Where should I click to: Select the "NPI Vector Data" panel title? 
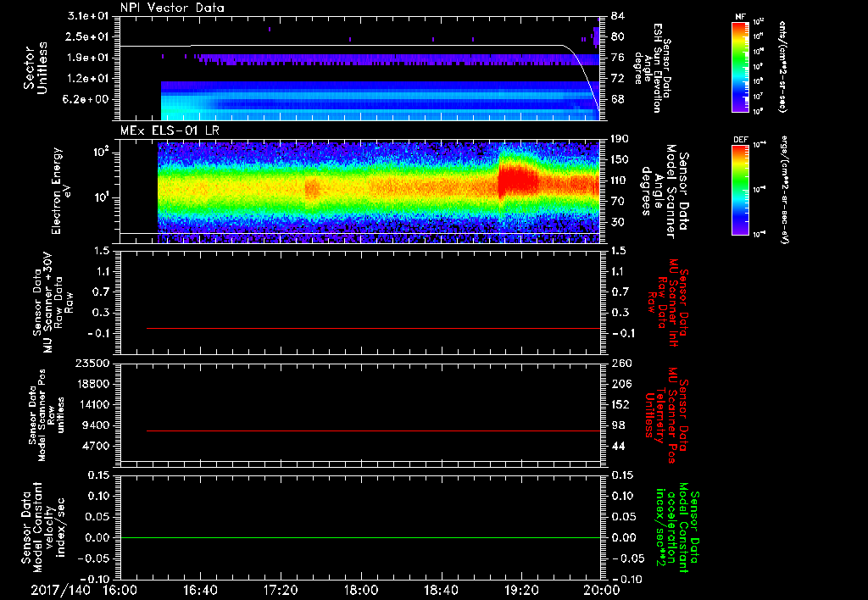172,8
